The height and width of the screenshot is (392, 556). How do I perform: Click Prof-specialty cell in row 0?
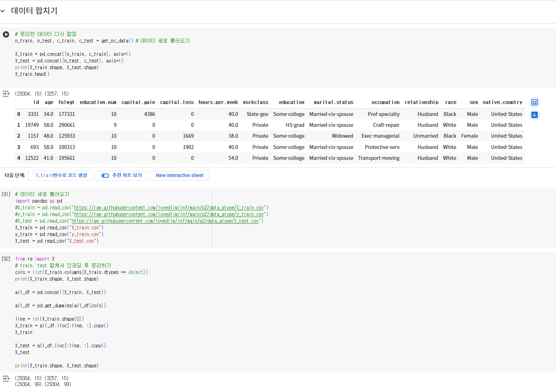click(x=383, y=114)
